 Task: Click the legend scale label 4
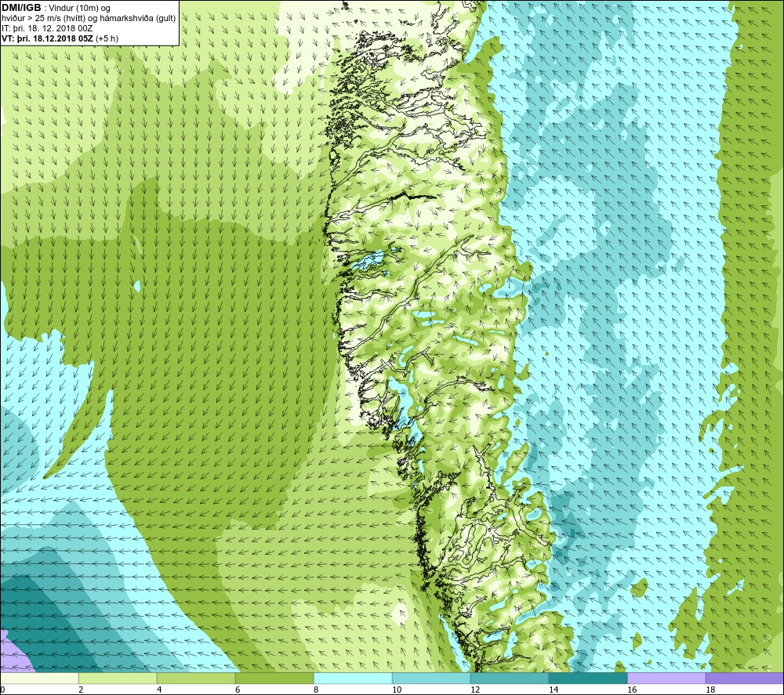point(159,690)
